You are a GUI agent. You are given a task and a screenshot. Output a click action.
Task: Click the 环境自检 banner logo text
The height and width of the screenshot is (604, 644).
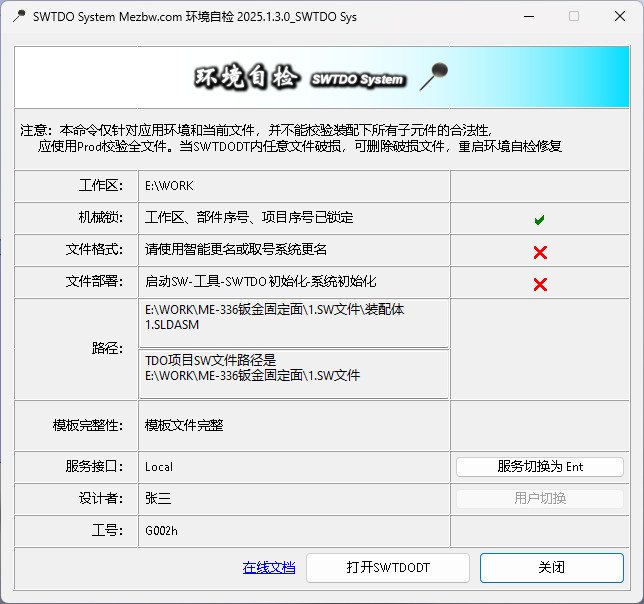(247, 77)
